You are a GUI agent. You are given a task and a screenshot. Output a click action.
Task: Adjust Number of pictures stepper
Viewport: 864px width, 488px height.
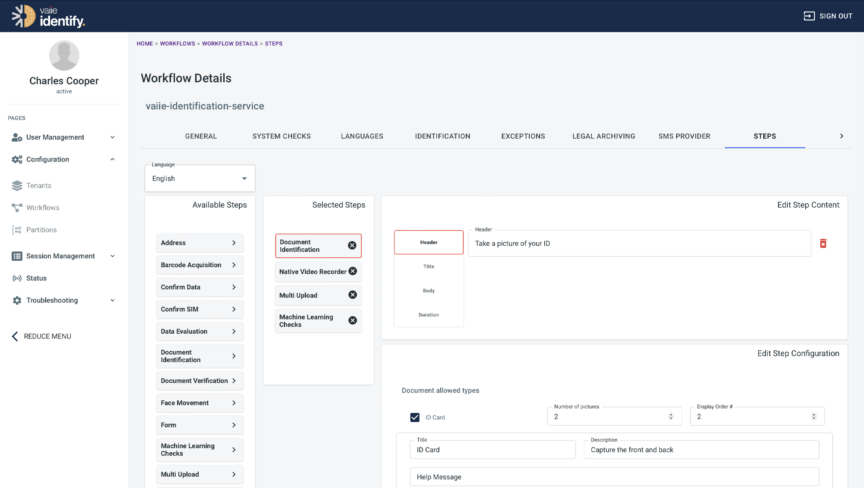click(x=670, y=416)
